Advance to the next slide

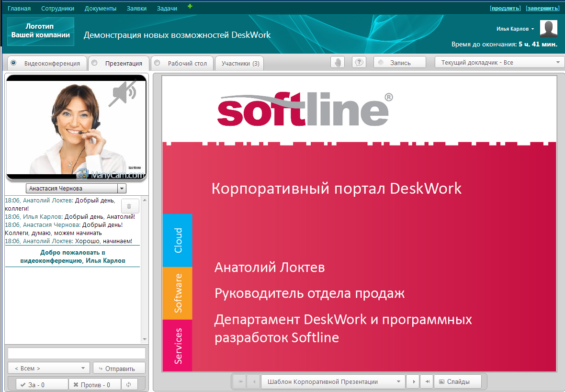tap(413, 381)
